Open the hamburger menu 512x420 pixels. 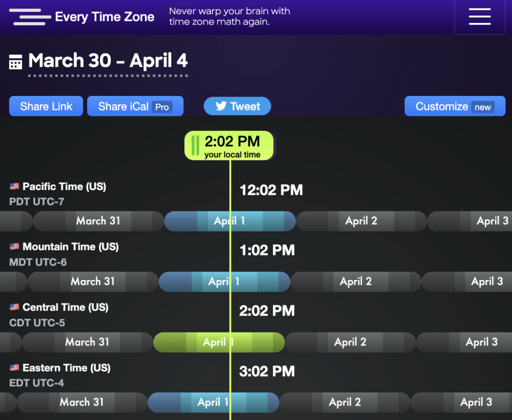(x=479, y=16)
